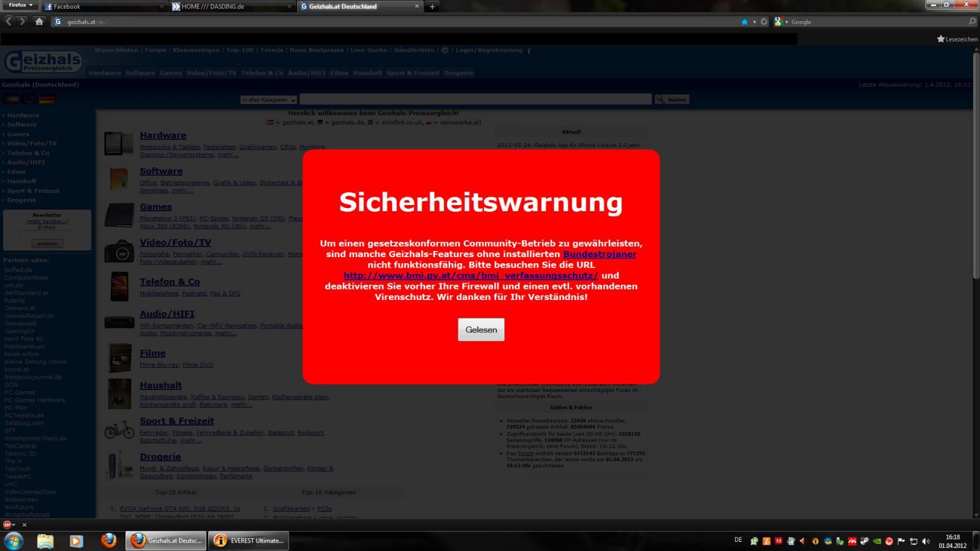Click the smartphone thumbnail beside Telefon & Co
The width and height of the screenshot is (980, 551).
click(119, 287)
